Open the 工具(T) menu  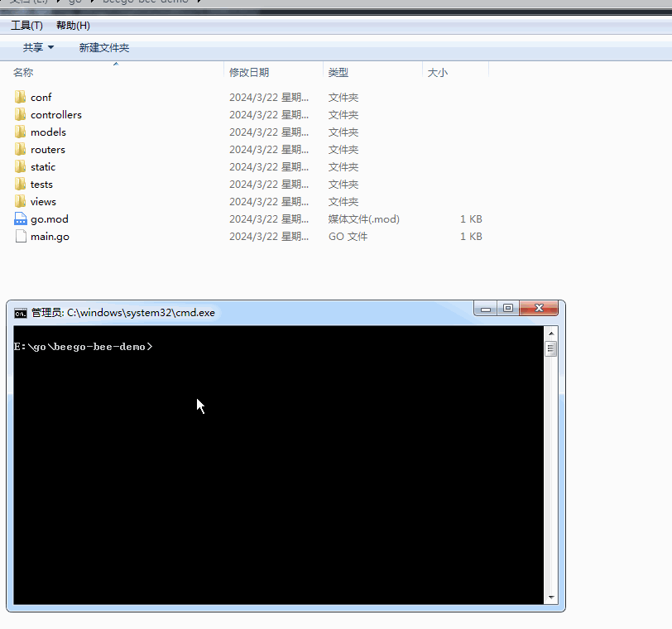click(x=26, y=25)
